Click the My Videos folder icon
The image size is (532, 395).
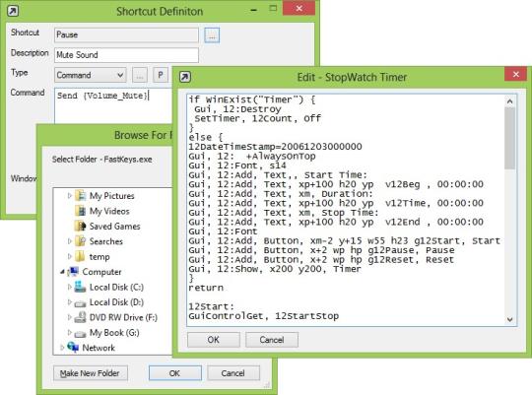coord(81,211)
